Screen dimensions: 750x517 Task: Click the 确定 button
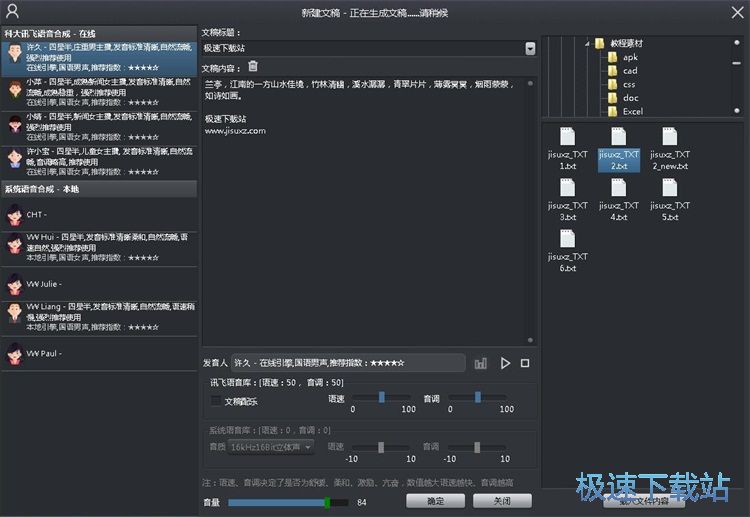[435, 501]
